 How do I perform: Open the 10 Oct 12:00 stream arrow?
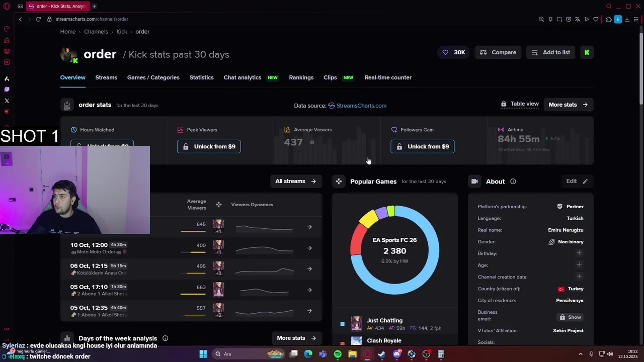pos(309,248)
